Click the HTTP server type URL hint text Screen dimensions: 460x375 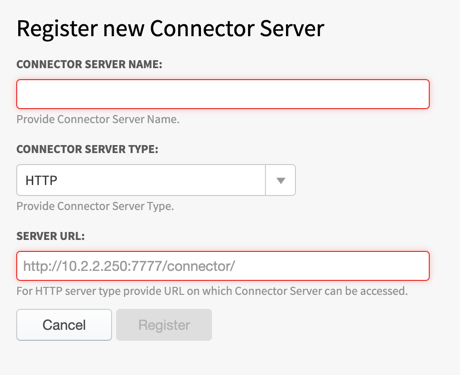(212, 291)
